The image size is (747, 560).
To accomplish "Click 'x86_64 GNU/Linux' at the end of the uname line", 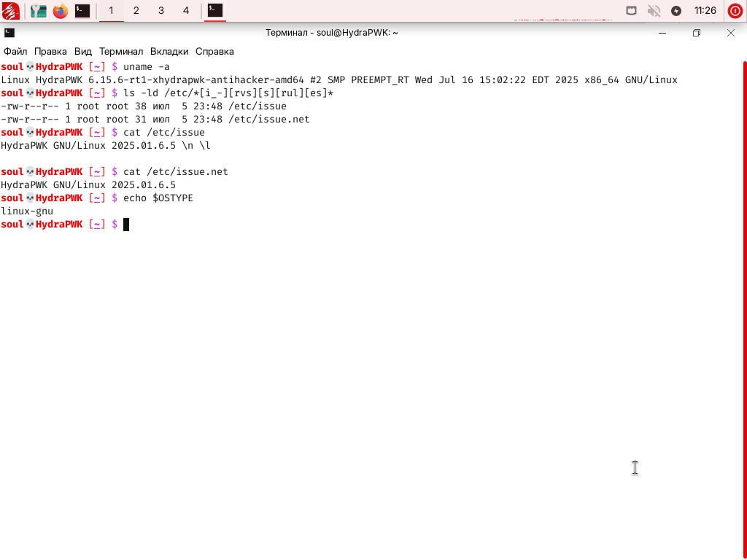I will pyautogui.click(x=631, y=80).
